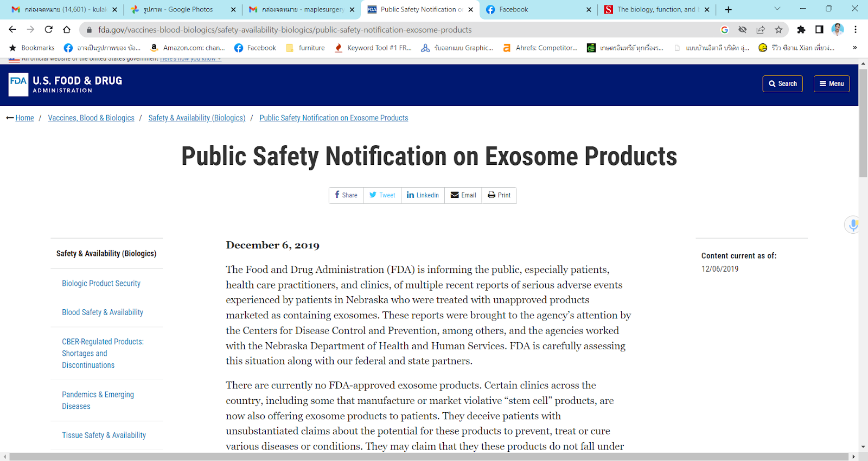Viewport: 868px width, 461px height.
Task: Open the Bookmarks folder in bookmarks bar
Action: click(32, 48)
